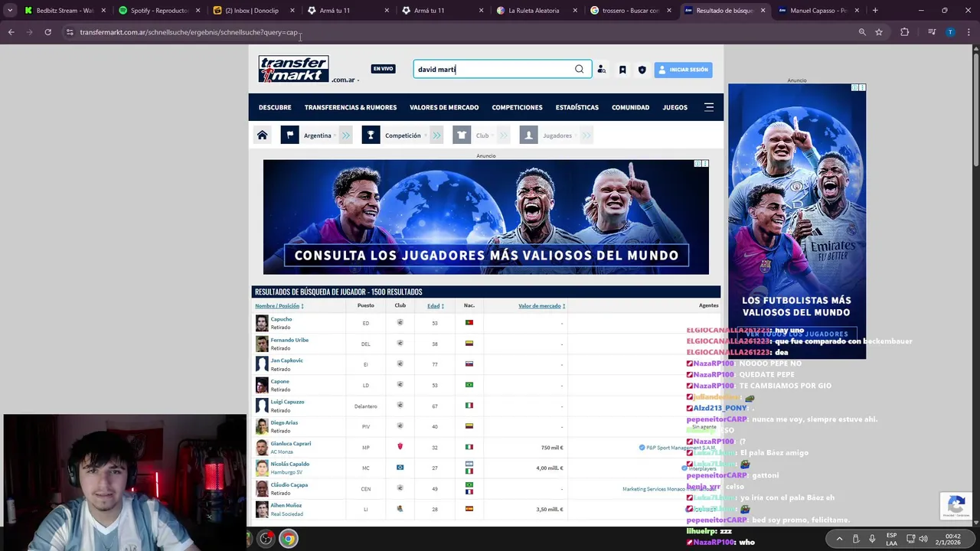Click the Portugal flag in Capucho's row

tap(469, 323)
